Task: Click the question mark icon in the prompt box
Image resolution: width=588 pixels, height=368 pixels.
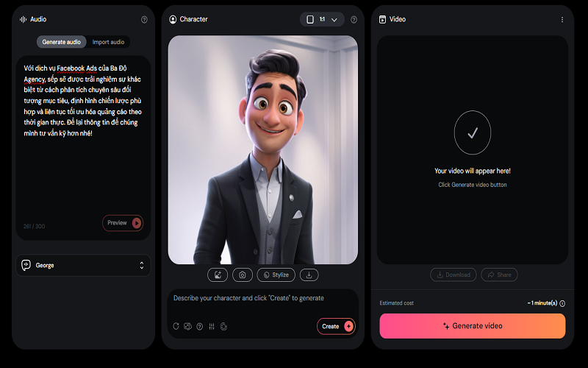Action: (199, 326)
